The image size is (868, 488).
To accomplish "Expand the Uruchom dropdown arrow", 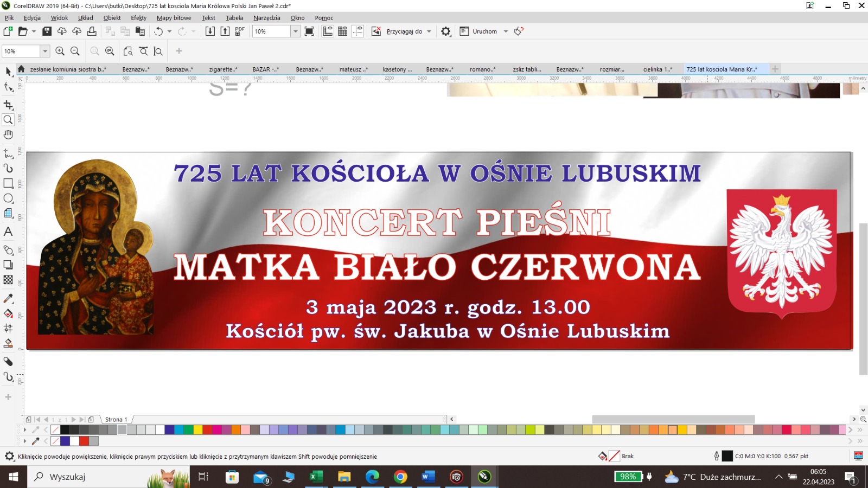I will [x=506, y=31].
